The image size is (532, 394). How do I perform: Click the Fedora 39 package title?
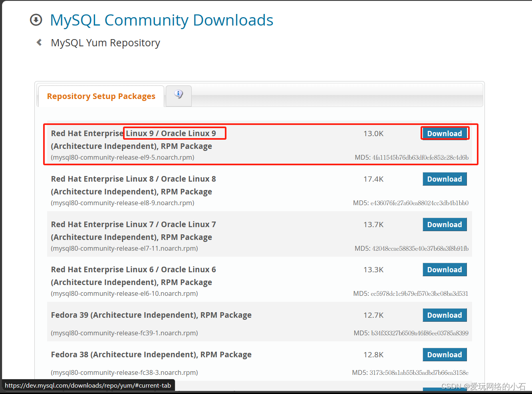[151, 315]
